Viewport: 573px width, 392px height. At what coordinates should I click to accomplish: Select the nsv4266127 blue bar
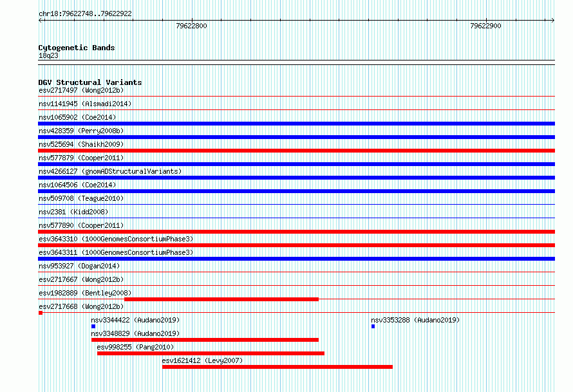tap(296, 178)
